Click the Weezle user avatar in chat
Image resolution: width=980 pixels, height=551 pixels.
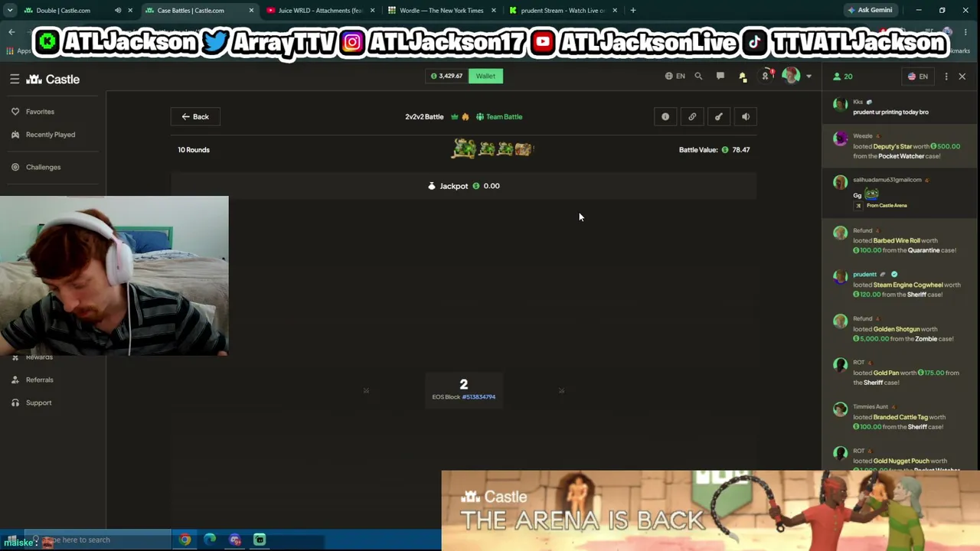(x=841, y=139)
